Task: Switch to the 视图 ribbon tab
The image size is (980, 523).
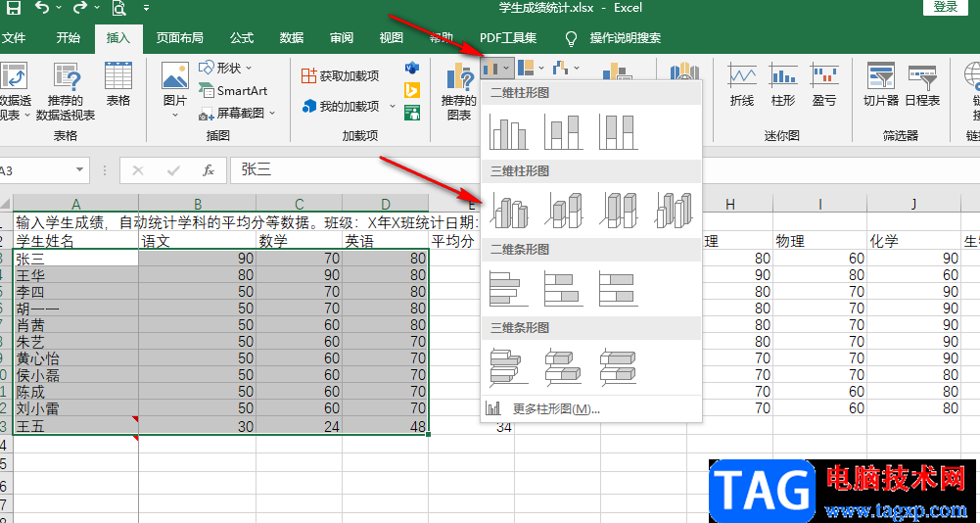Action: 392,38
